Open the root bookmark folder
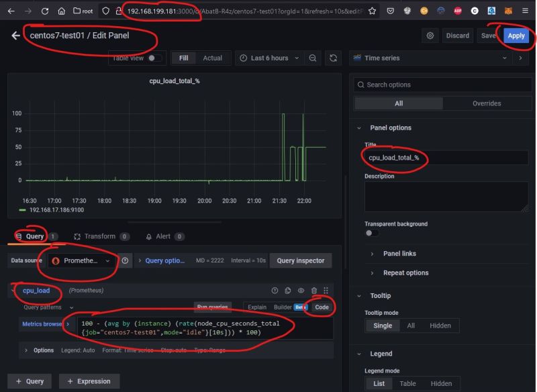537x392 pixels. (83, 11)
